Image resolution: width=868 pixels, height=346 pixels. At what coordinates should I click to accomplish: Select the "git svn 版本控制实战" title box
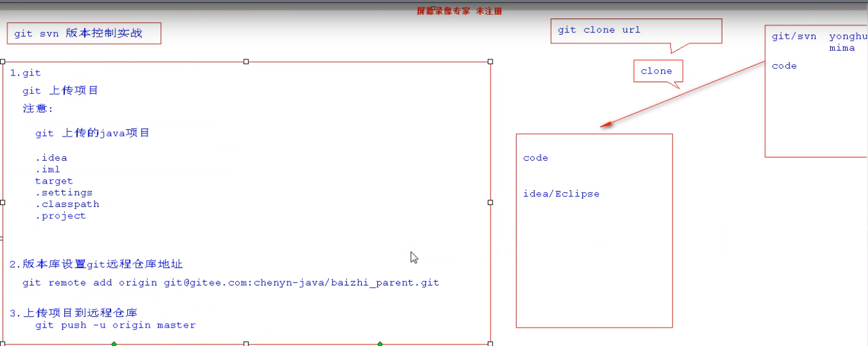click(84, 33)
